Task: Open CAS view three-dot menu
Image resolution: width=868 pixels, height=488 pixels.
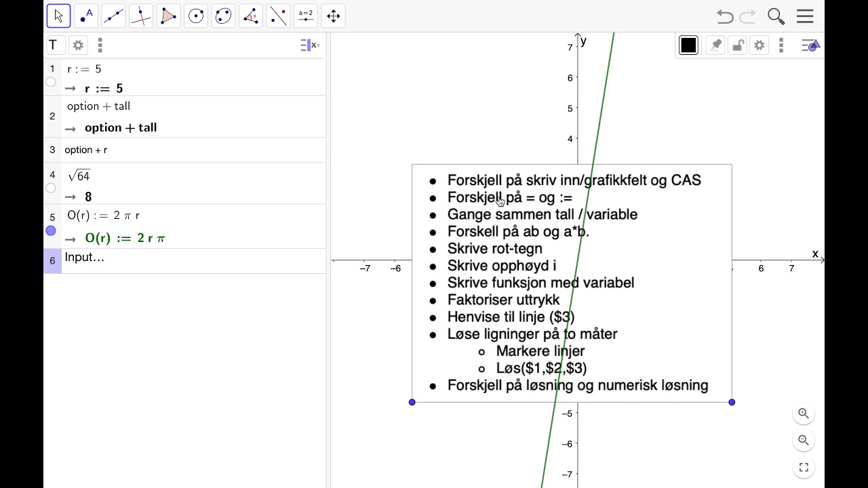Action: click(100, 45)
